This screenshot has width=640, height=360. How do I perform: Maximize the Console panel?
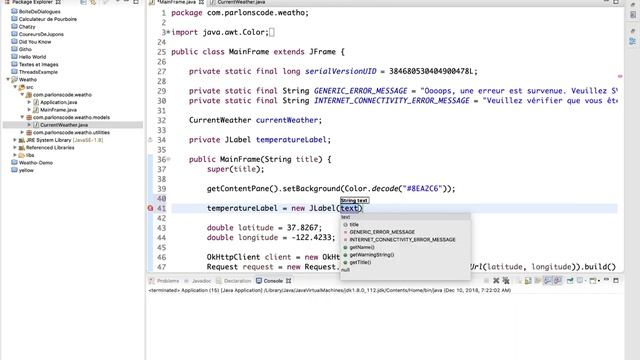pyautogui.click(x=616, y=280)
